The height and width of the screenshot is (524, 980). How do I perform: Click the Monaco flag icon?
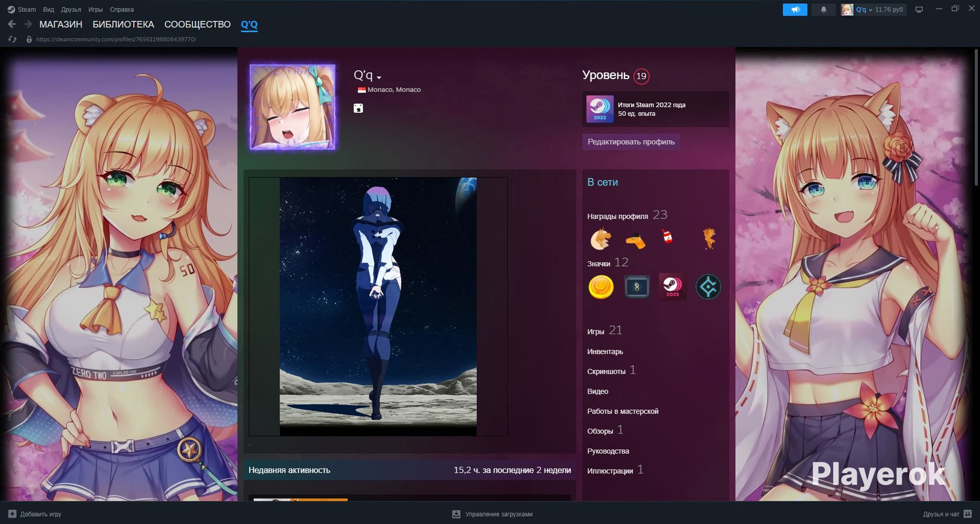point(362,90)
